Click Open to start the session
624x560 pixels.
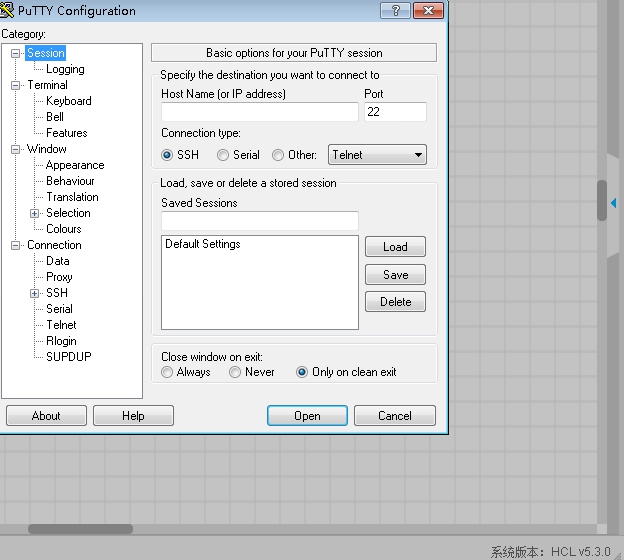tap(307, 416)
